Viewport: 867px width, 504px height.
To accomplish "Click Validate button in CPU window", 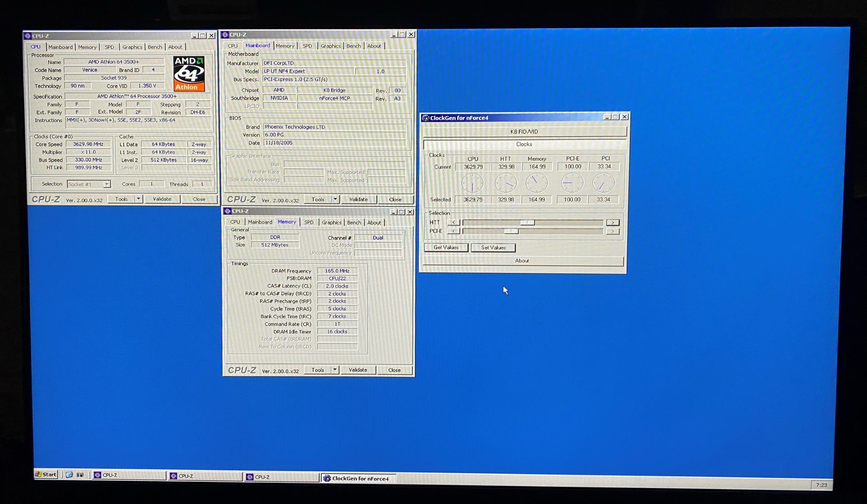I will coord(162,199).
